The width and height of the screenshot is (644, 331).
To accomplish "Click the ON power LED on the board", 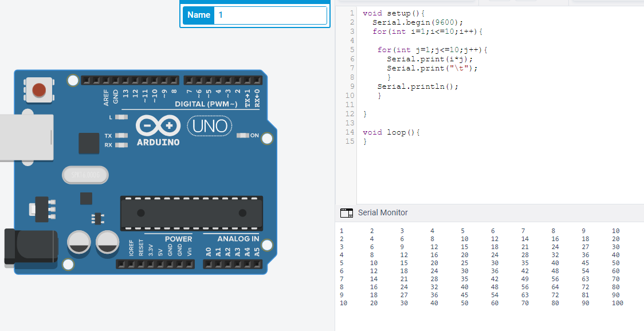I will 243,136.
